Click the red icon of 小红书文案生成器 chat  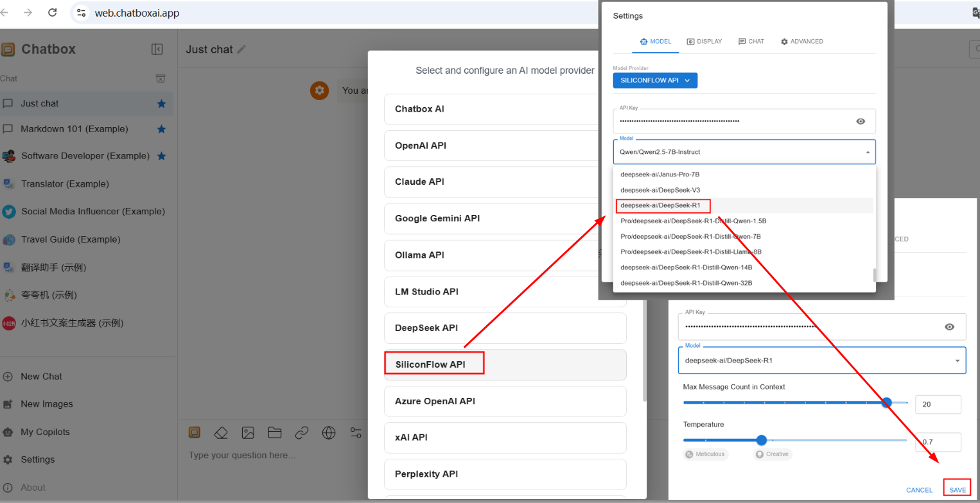(9, 323)
